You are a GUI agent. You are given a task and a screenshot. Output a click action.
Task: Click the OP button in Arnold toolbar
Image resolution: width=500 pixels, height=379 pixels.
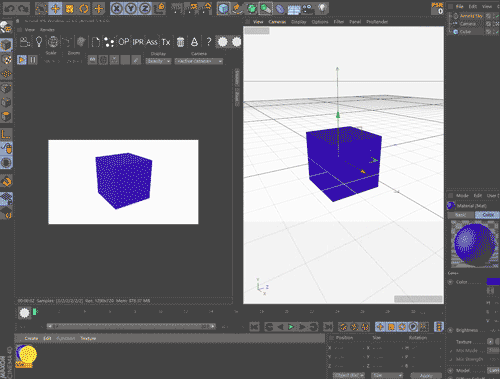[124, 42]
